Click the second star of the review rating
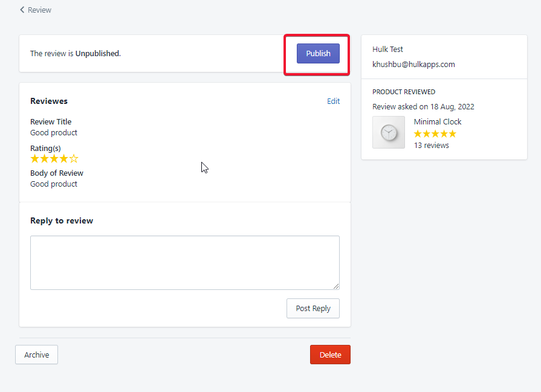541x392 pixels. pos(45,159)
